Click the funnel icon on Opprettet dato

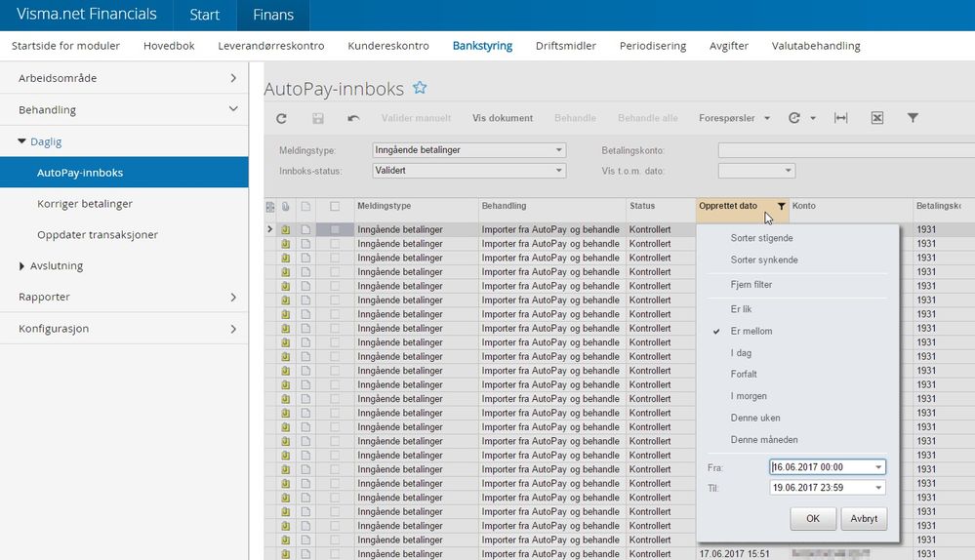(781, 207)
